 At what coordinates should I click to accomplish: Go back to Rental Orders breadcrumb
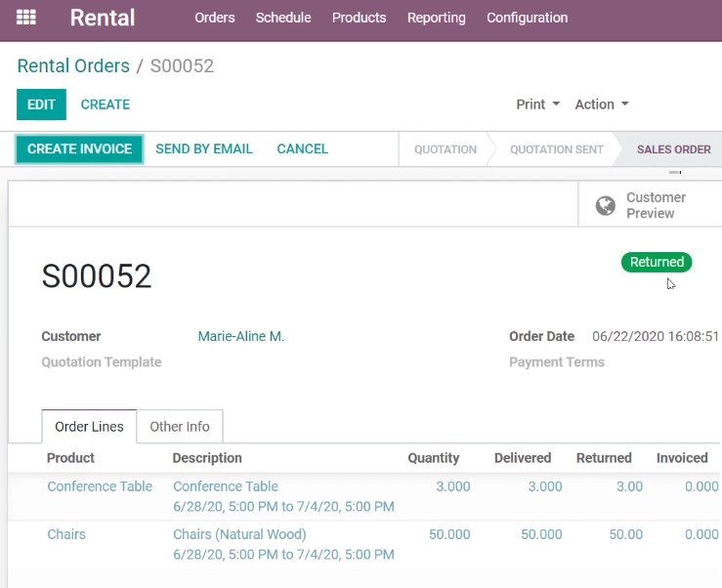(x=73, y=65)
